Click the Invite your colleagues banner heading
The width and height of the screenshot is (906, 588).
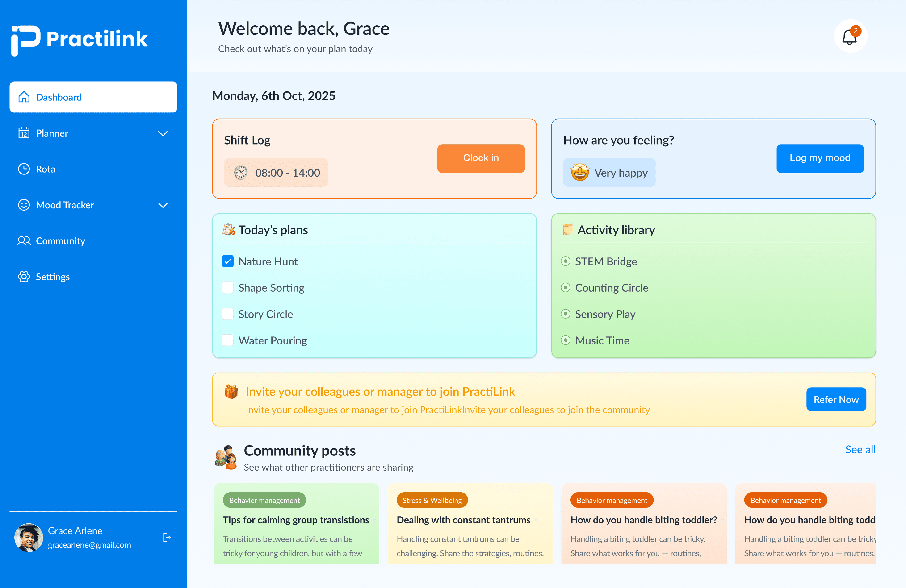pyautogui.click(x=380, y=391)
